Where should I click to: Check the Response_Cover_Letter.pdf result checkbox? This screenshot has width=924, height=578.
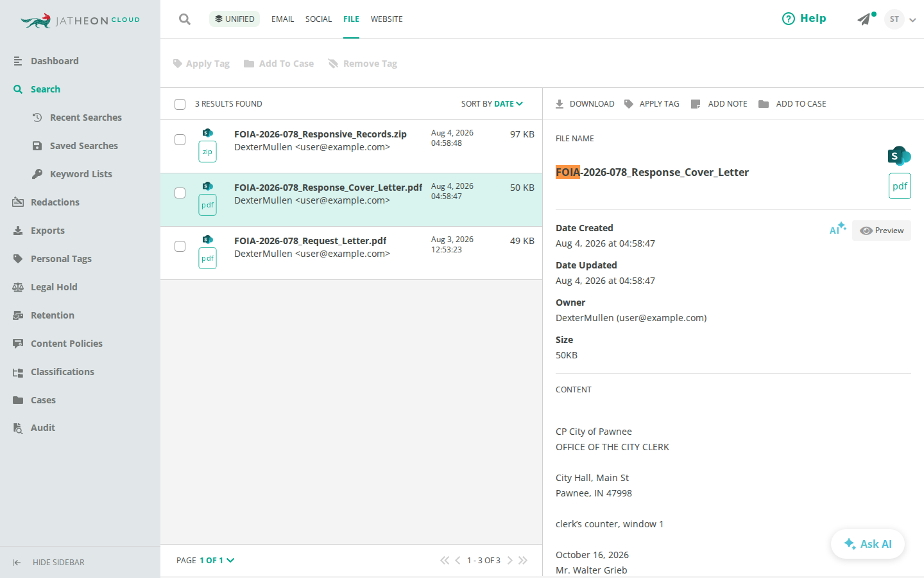point(180,193)
